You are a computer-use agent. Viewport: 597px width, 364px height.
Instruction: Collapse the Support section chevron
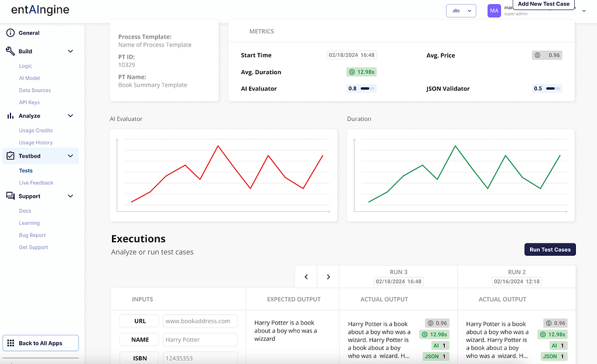pyautogui.click(x=71, y=196)
